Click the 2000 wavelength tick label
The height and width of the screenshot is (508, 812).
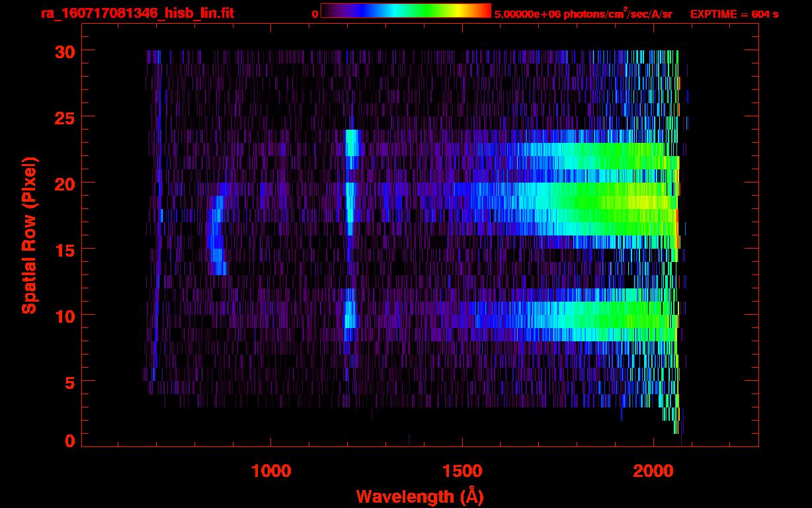[x=653, y=471]
